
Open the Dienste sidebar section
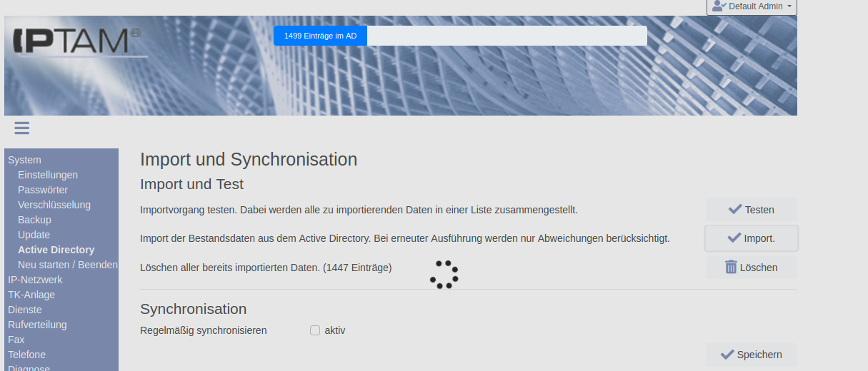25,310
